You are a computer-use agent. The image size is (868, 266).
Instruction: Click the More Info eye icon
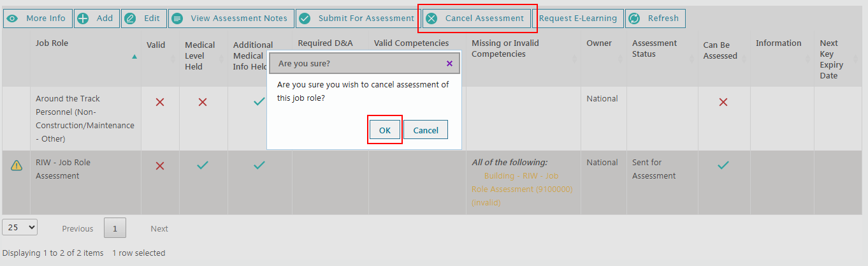click(13, 18)
